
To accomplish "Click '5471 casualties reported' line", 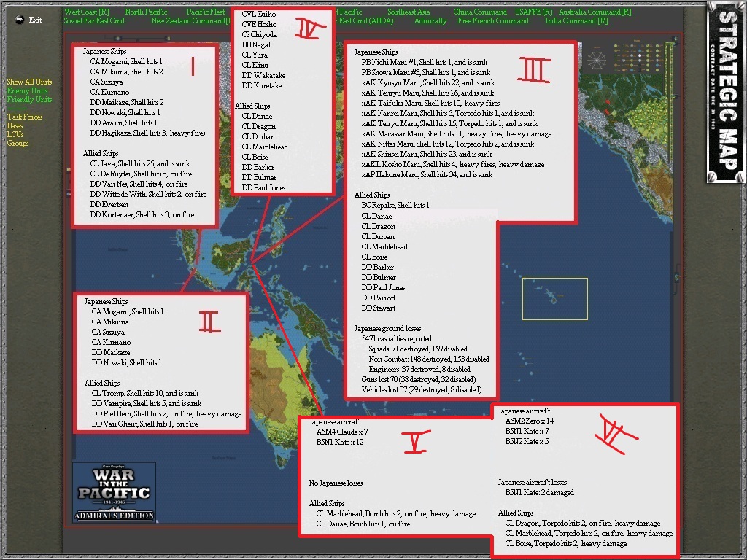I will 396,338.
